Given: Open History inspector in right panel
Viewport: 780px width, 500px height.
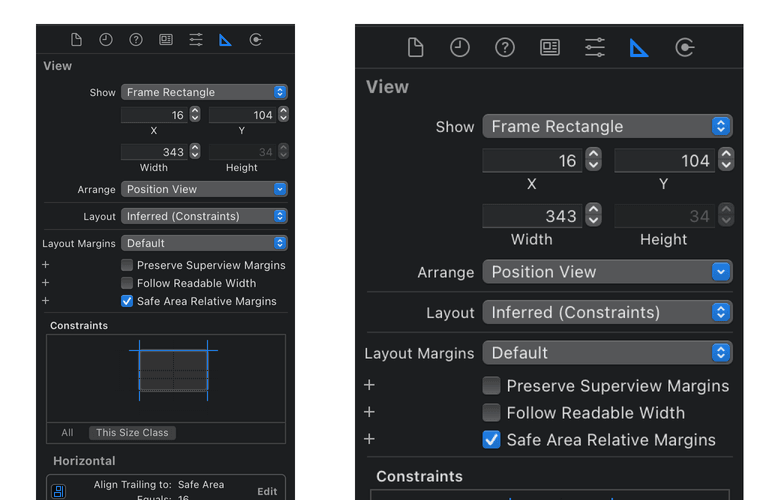Looking at the screenshot, I should pos(460,48).
